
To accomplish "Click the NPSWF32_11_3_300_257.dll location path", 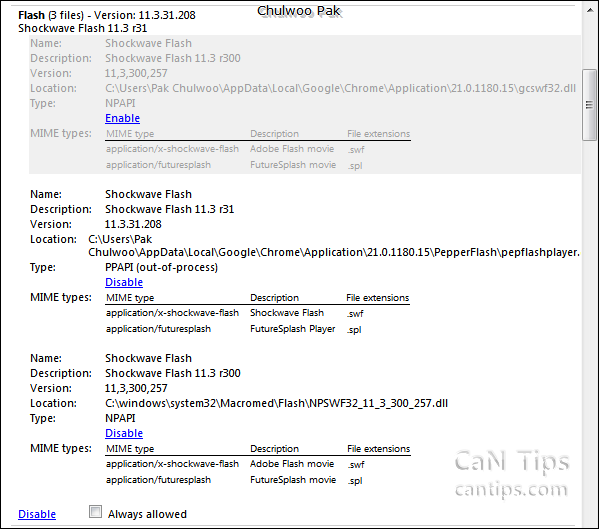I will coord(276,403).
